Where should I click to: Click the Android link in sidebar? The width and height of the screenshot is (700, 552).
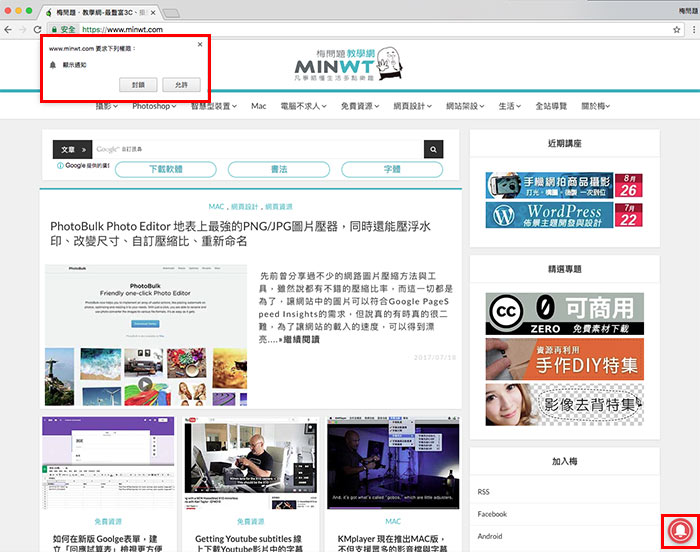click(490, 536)
